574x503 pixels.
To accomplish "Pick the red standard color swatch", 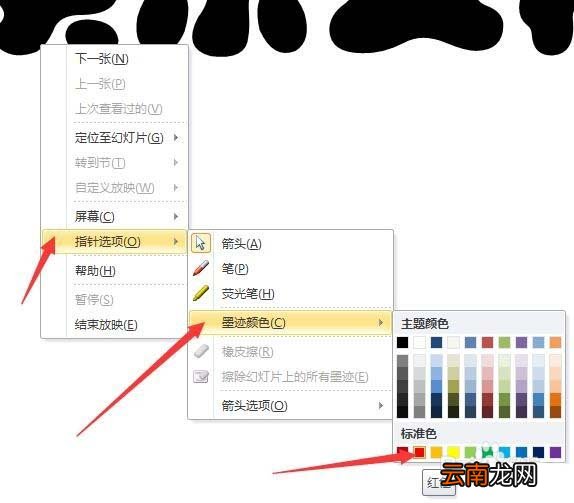I will [420, 452].
